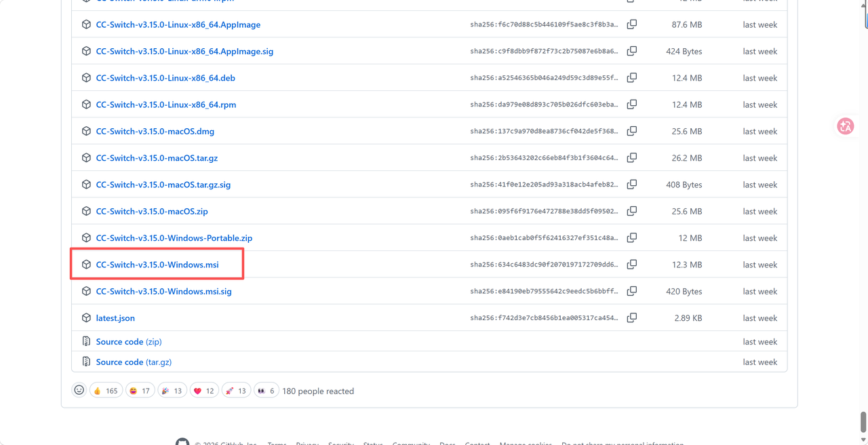Click the 12 MB Windows-Portable size

(x=690, y=238)
